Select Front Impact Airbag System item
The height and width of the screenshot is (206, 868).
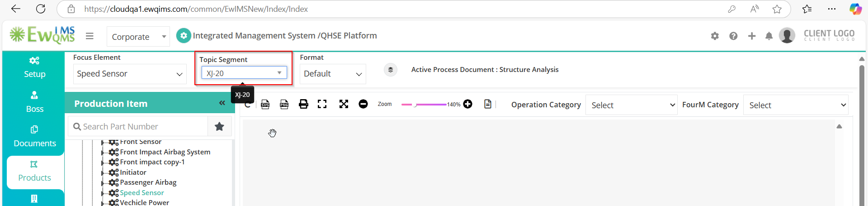165,152
